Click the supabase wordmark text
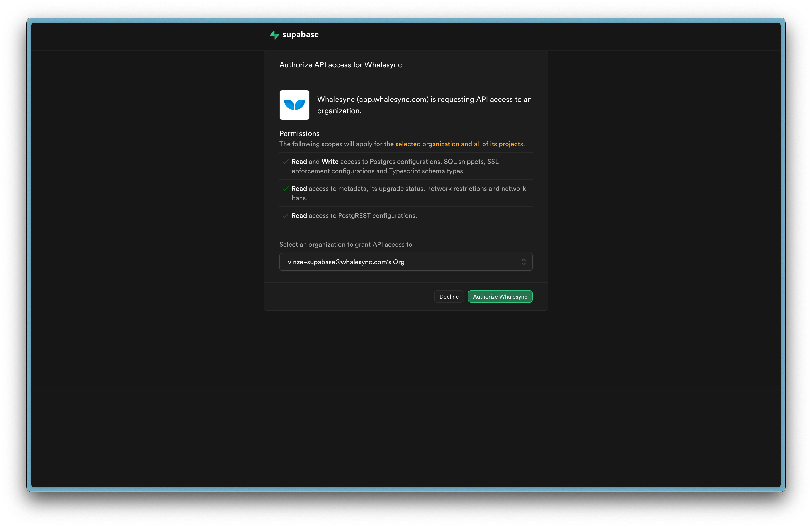Viewport: 812px width, 527px height. click(x=300, y=34)
